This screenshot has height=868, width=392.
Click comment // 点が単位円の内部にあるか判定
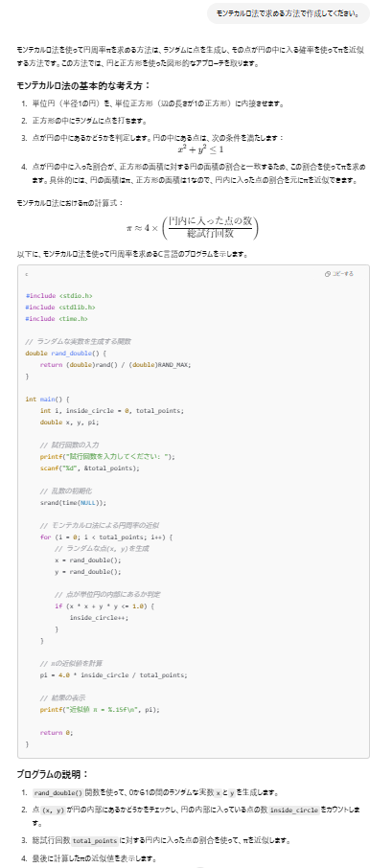click(x=106, y=595)
